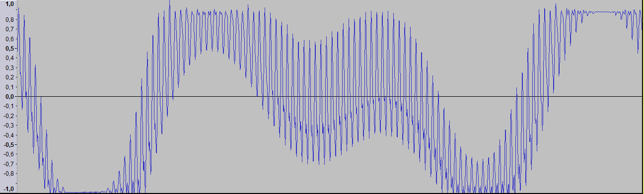Image resolution: width=644 pixels, height=194 pixels.
Task: Click the -0,2 amplitude ruler label
Action: point(9,116)
